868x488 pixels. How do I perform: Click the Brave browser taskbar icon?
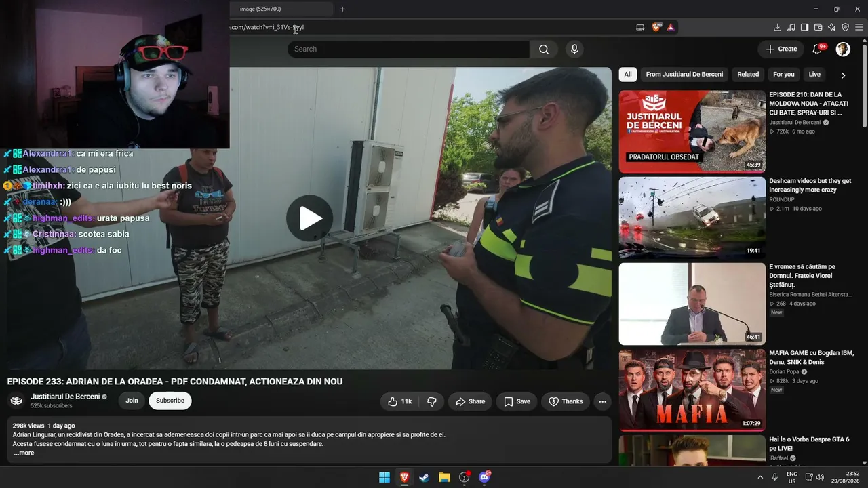coord(404,477)
